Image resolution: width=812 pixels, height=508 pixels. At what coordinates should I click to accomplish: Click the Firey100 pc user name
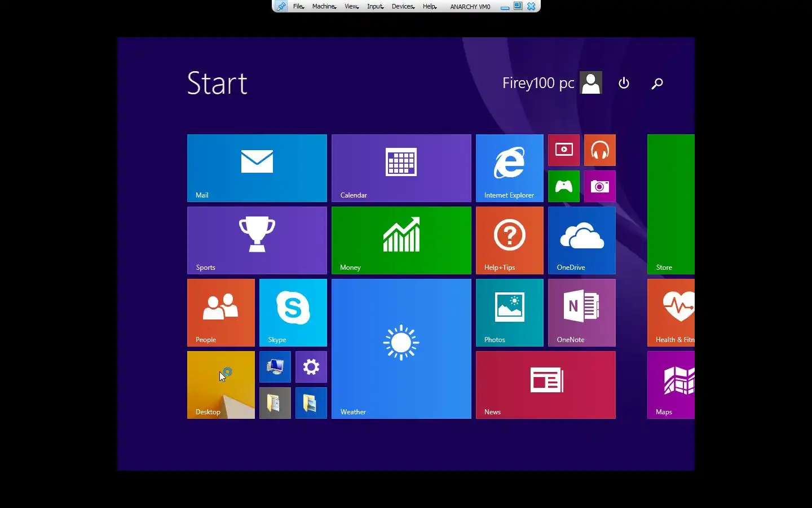538,83
